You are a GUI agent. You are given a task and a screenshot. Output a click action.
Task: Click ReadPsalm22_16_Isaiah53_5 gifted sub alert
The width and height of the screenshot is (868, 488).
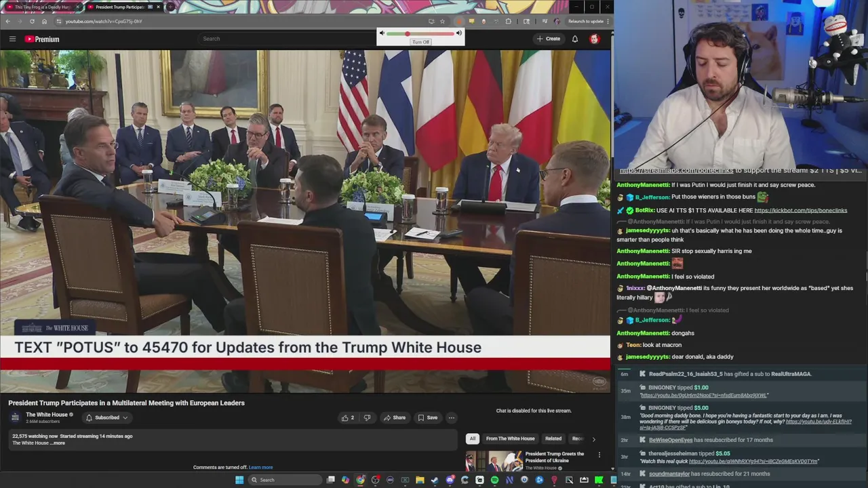tap(730, 374)
